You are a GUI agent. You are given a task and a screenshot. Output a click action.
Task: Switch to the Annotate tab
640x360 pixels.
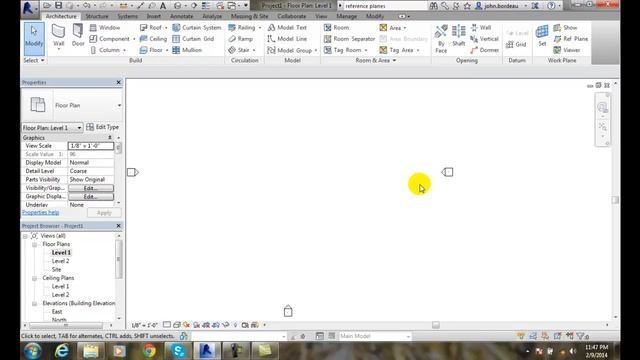click(181, 16)
